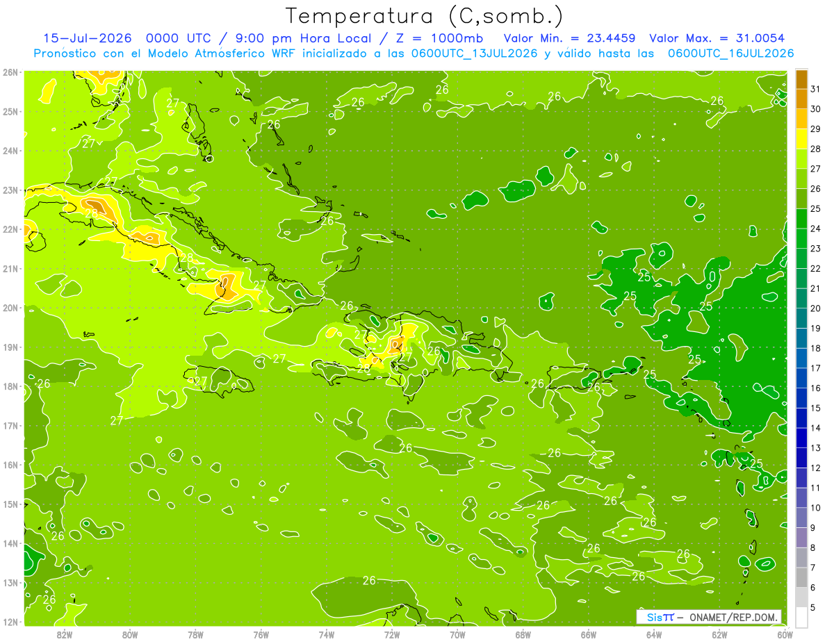
Task: Click the "78W" longitude label
Action: (195, 635)
